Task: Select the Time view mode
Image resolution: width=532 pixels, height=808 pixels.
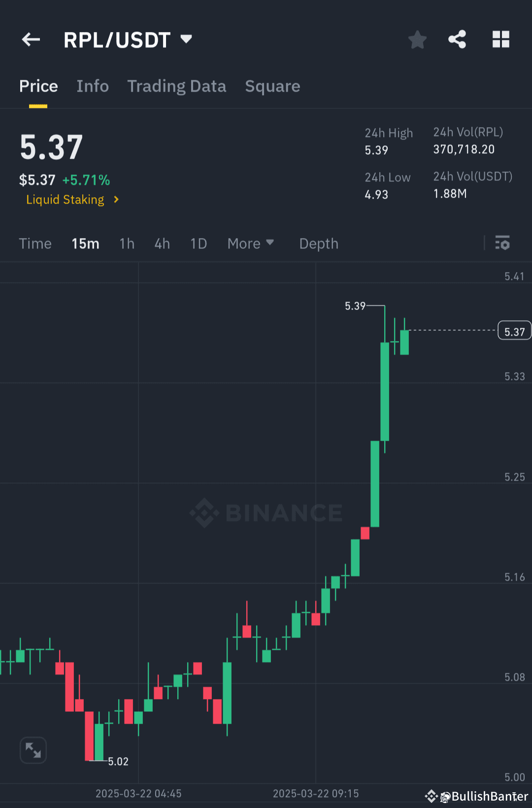Action: [x=35, y=243]
